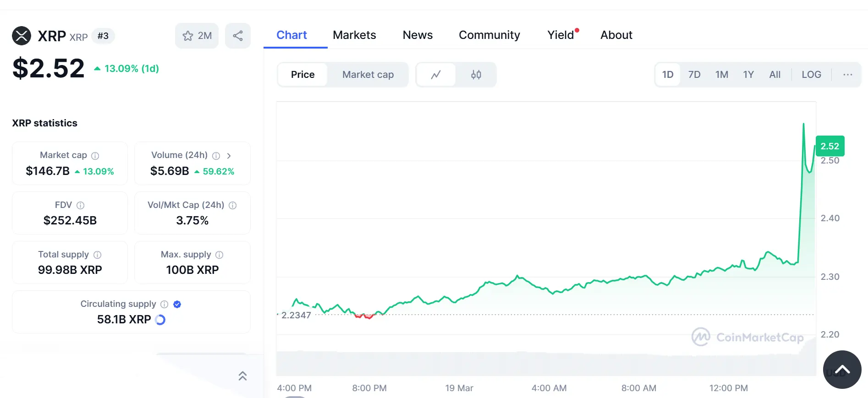
Task: Select Price chart mode
Action: coord(303,75)
